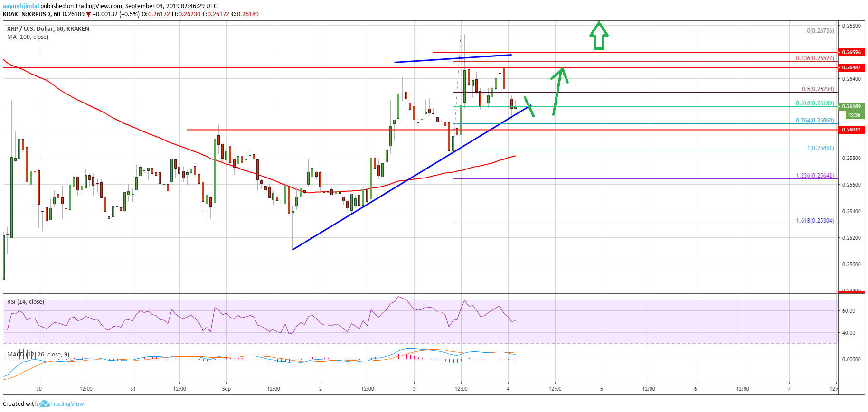Click the MA (100, close) indicator label
Image resolution: width=868 pixels, height=412 pixels.
[x=28, y=37]
